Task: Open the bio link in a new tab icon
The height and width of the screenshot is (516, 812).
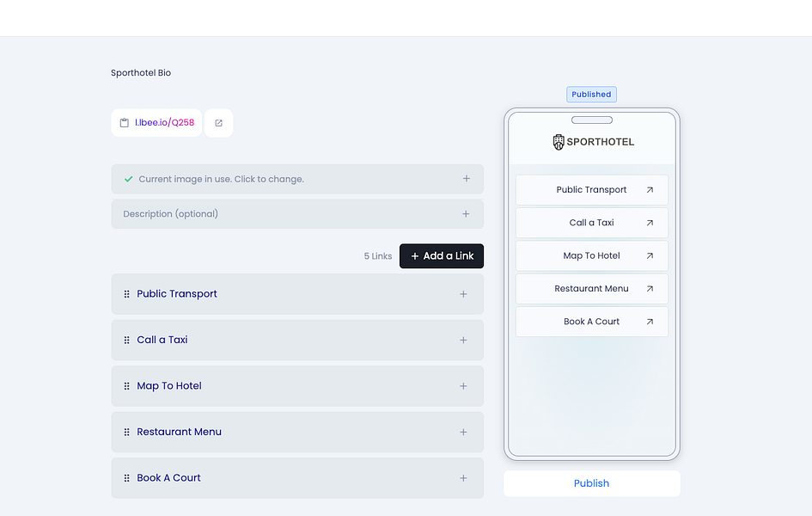Action: point(218,122)
